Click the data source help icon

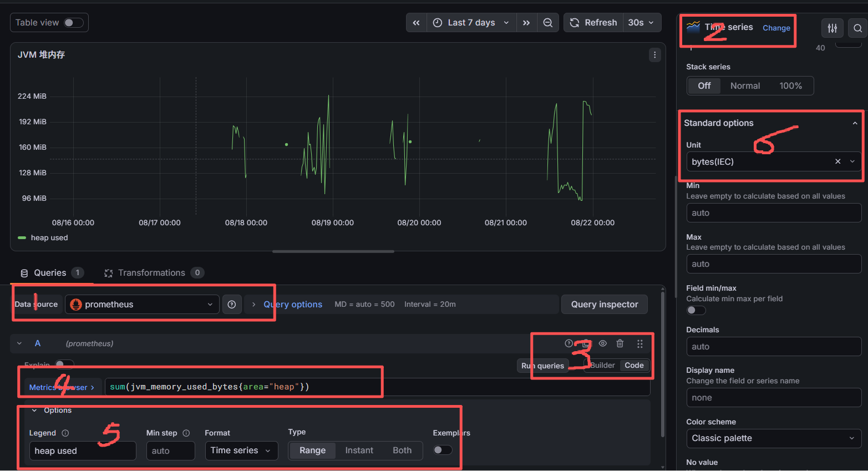point(232,305)
